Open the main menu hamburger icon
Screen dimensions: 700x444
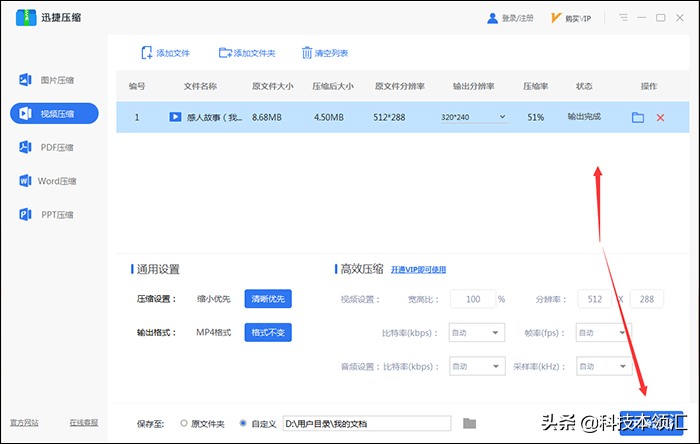click(624, 18)
